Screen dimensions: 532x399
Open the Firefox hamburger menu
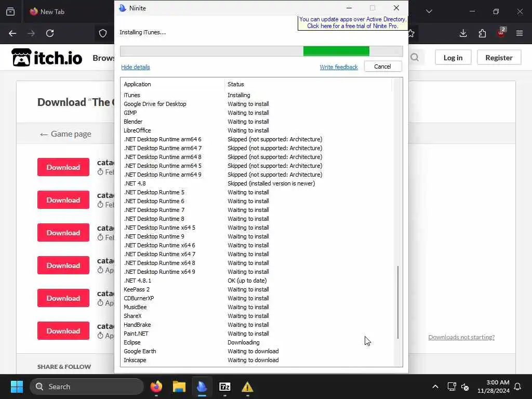tap(520, 33)
